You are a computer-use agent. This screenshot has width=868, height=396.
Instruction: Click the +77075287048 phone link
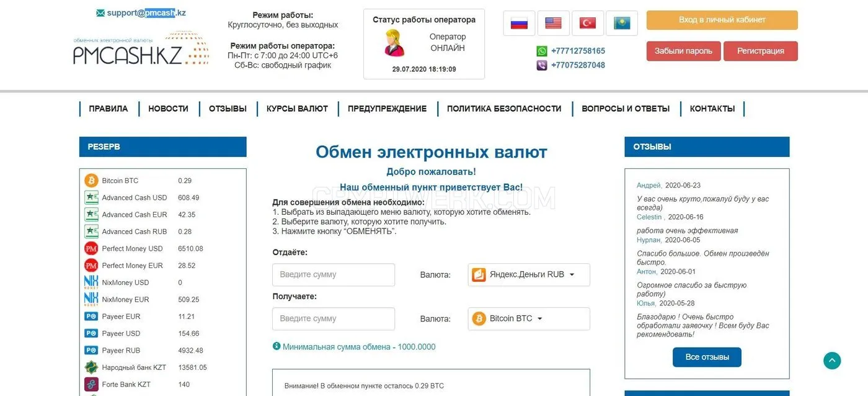578,65
